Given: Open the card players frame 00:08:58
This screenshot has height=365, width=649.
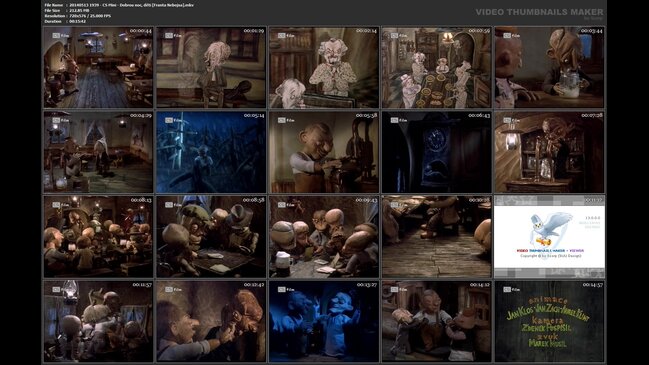Looking at the screenshot, I should [x=211, y=237].
